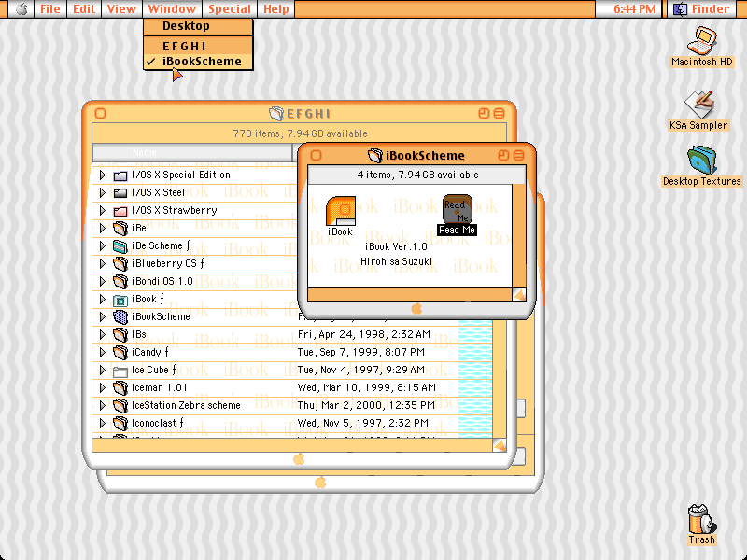Screen dimensions: 747x560
Task: Collapse the iBookScheme window
Action: click(519, 155)
